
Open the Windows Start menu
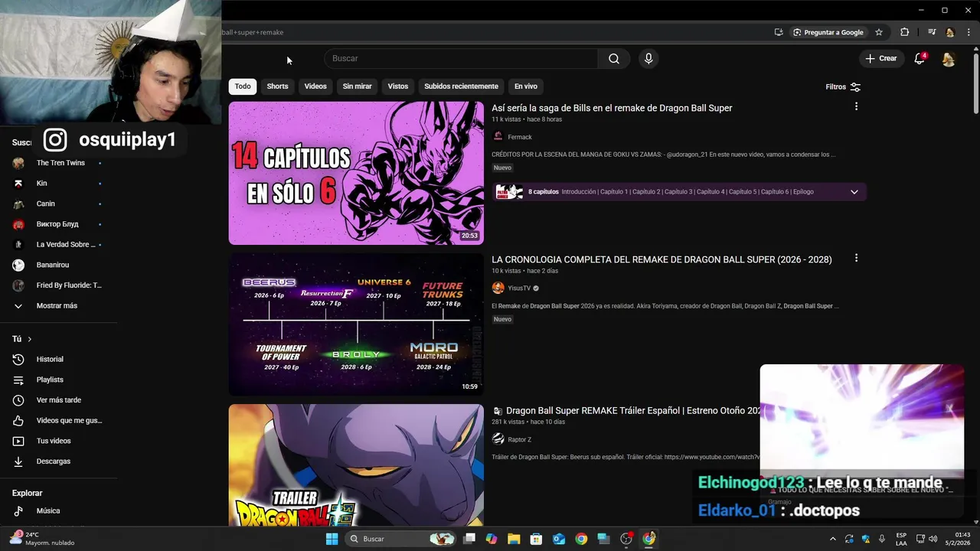coord(332,539)
